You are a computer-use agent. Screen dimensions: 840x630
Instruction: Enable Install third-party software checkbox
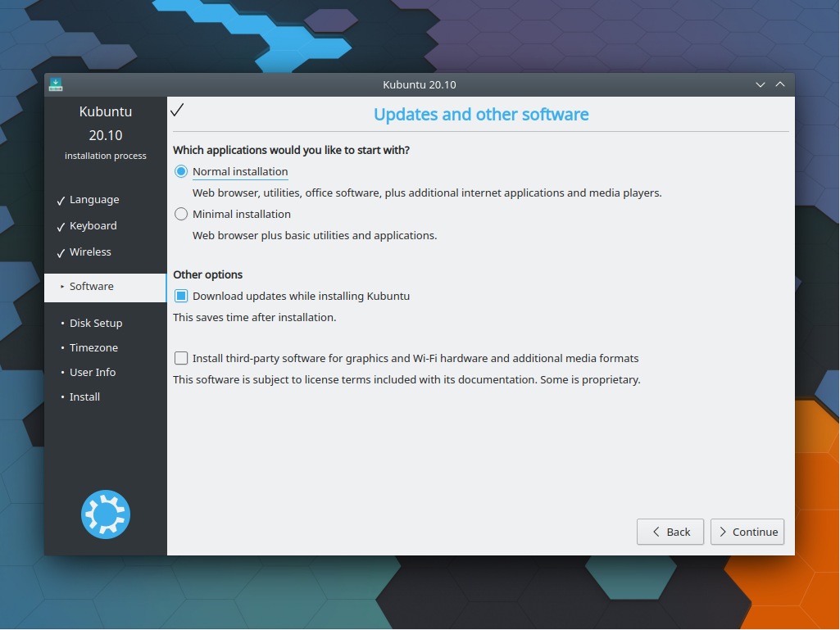(181, 358)
